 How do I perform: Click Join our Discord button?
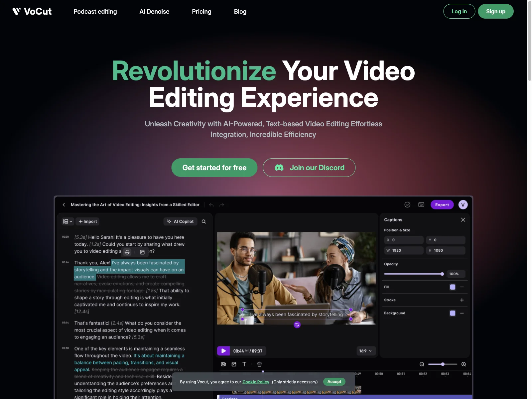(309, 168)
